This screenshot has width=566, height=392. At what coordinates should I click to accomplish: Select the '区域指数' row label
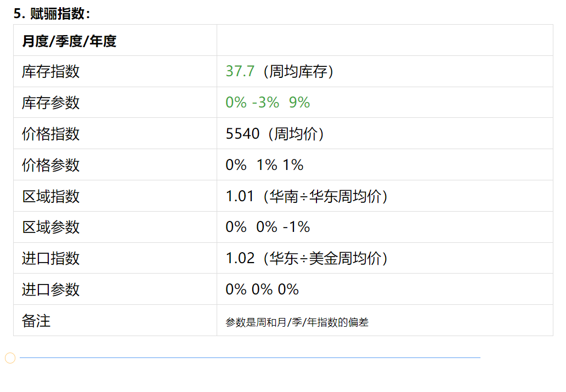(50, 196)
